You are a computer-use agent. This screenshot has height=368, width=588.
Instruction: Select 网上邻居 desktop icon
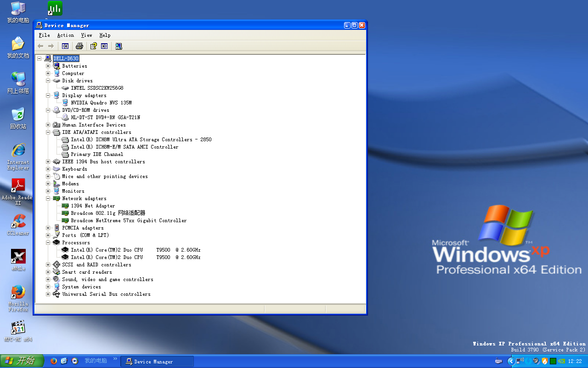click(18, 83)
